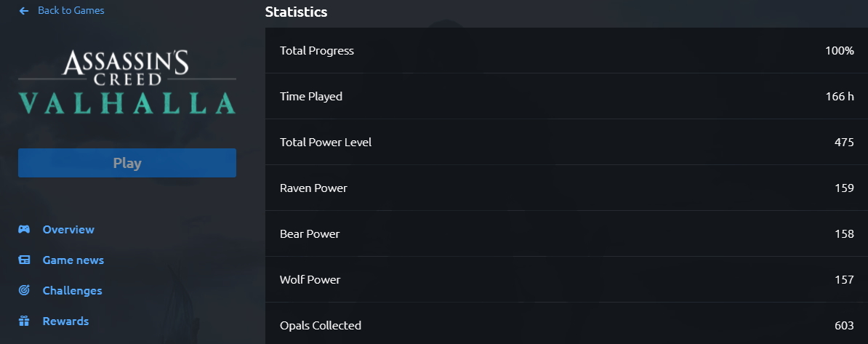This screenshot has height=344, width=868.
Task: Click the Opals Collected row
Action: point(566,324)
